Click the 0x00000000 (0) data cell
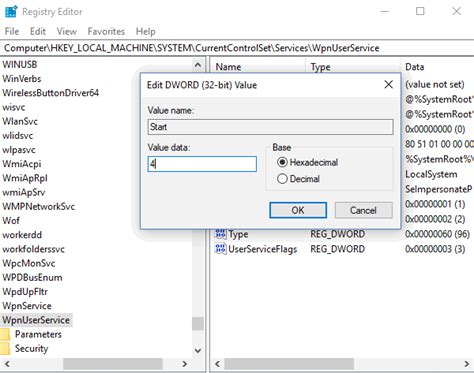Viewport: 474px width, 373px height. click(435, 129)
